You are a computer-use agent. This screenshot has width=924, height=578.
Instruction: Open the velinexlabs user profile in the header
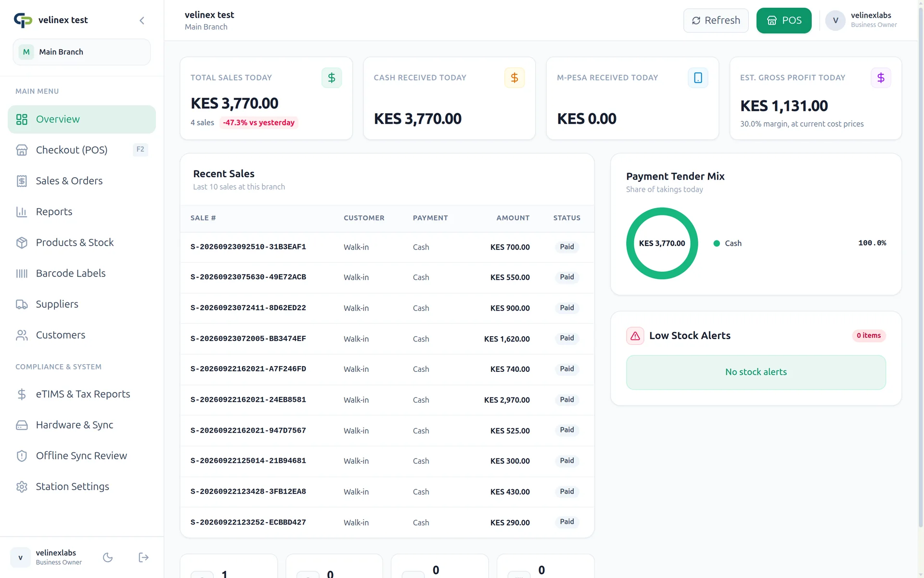(x=861, y=20)
